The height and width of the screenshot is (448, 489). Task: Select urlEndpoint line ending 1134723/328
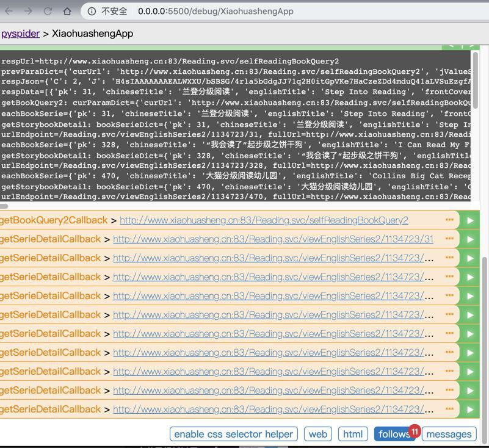[x=236, y=165]
